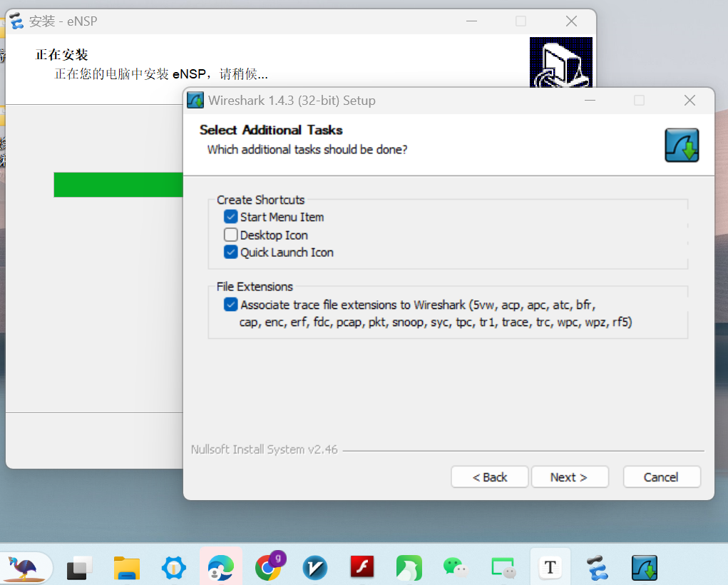Toggle Associate trace file extensions checkbox
728x585 pixels.
coord(231,305)
